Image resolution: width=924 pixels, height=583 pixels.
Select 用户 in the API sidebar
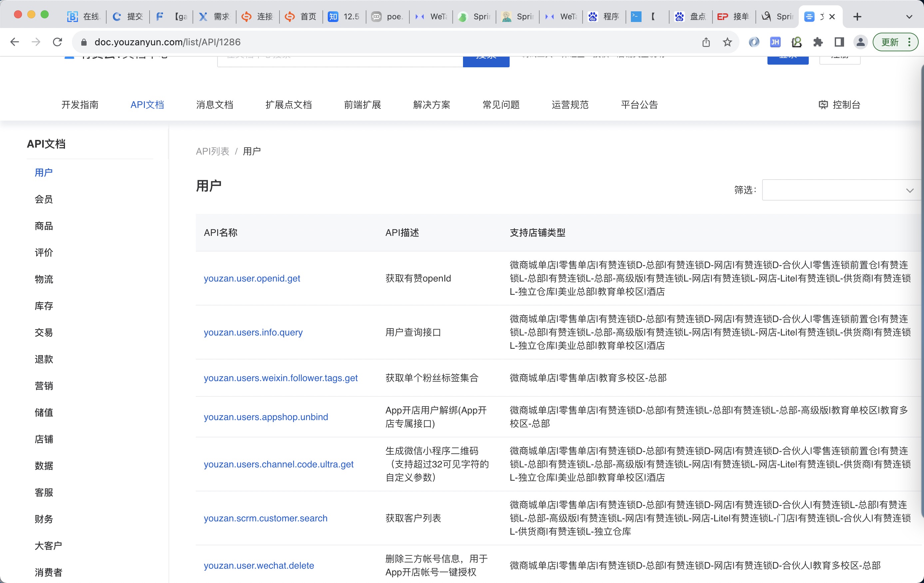(44, 173)
